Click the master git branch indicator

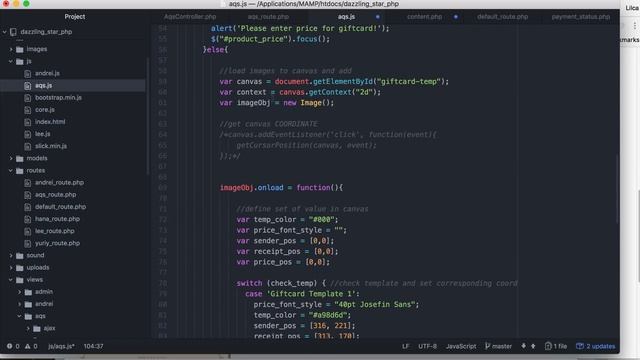click(x=498, y=346)
